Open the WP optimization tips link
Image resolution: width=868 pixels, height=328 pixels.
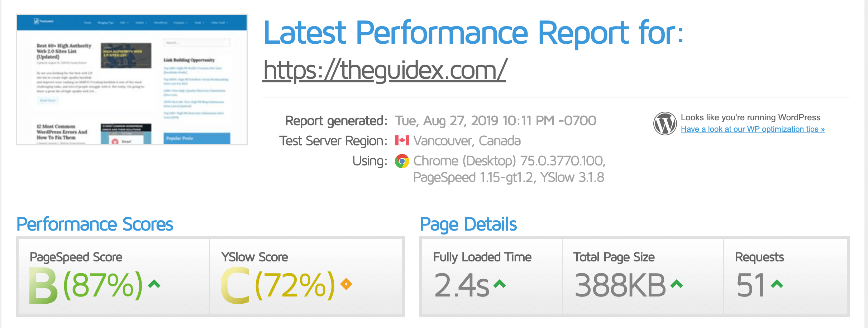coord(753,129)
